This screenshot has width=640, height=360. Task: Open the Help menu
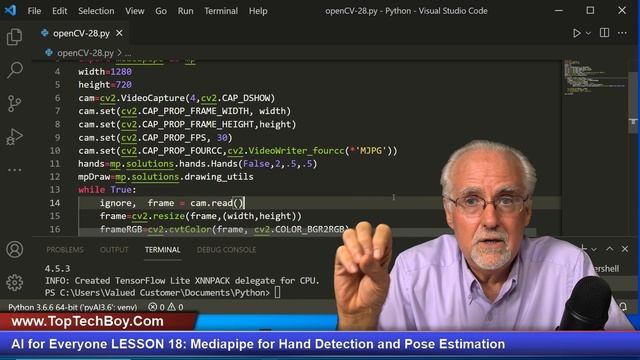pos(258,11)
